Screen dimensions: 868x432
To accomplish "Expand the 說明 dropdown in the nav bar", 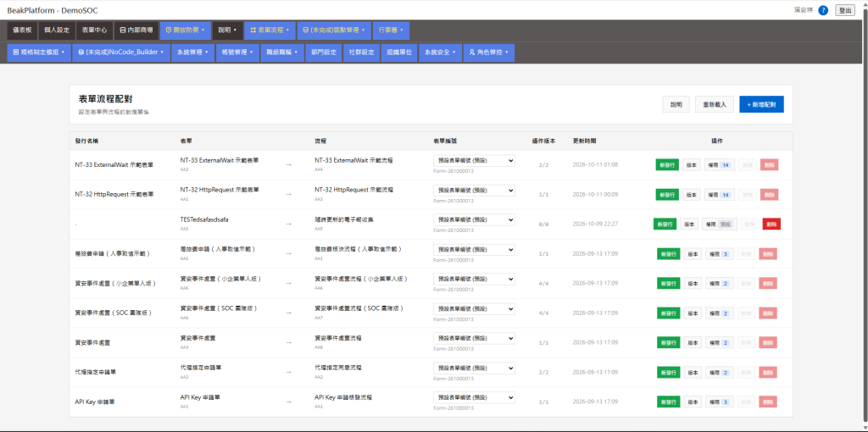I will (x=227, y=30).
